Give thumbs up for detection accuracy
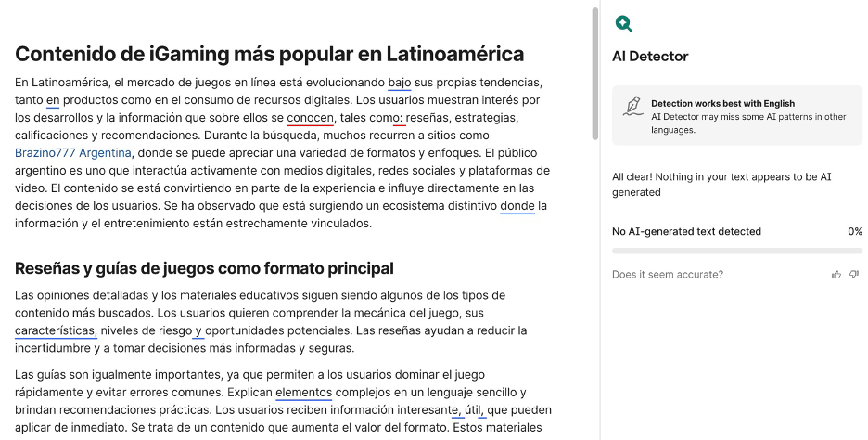 [x=836, y=275]
